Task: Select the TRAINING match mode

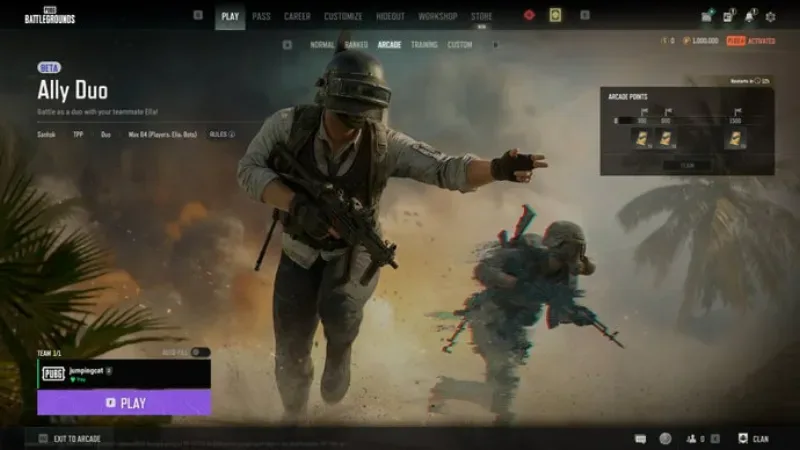Action: (424, 45)
